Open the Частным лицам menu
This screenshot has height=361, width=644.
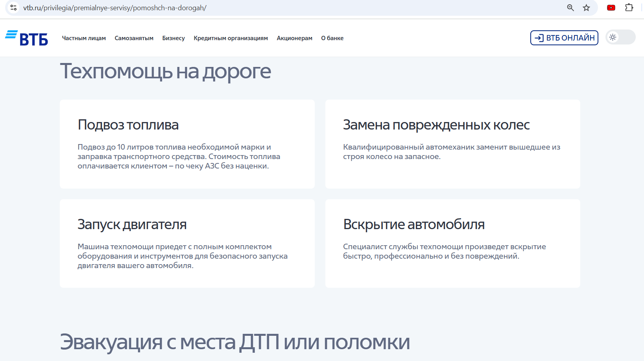(84, 38)
